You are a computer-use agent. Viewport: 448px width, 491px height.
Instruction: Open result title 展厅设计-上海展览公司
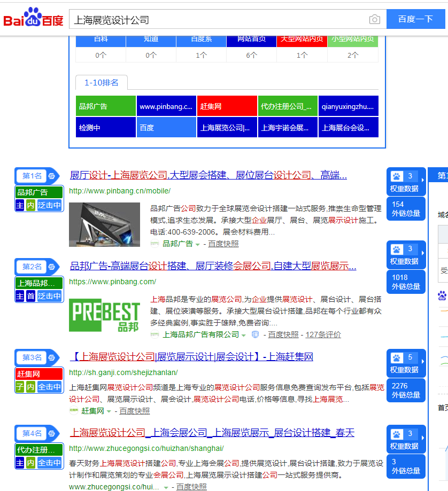click(208, 175)
